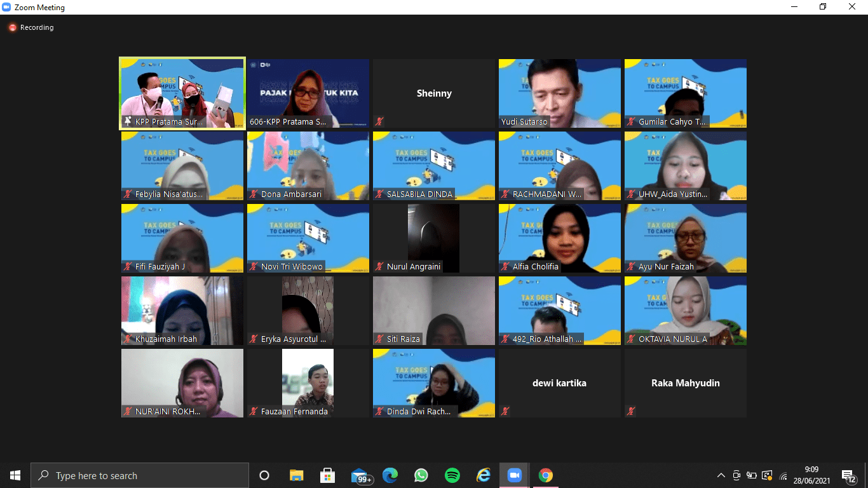Open Google Chrome from the taskbar
Viewport: 868px width, 488px height.
click(x=545, y=475)
